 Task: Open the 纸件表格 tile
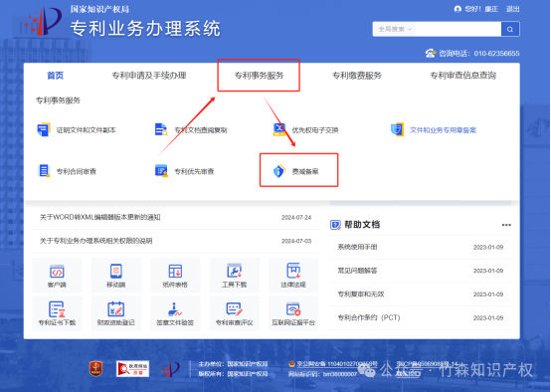[x=175, y=276]
